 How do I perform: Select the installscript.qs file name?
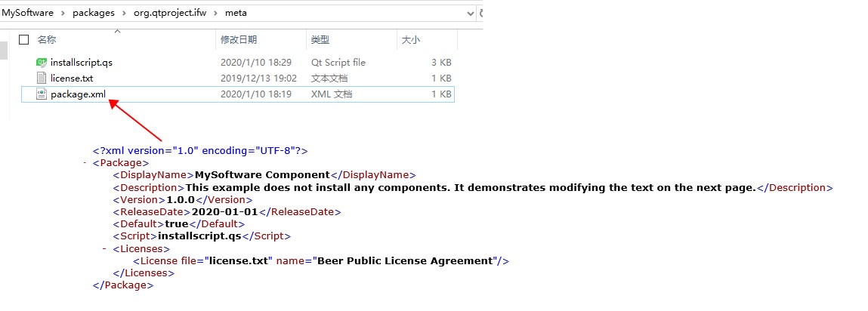pos(82,63)
